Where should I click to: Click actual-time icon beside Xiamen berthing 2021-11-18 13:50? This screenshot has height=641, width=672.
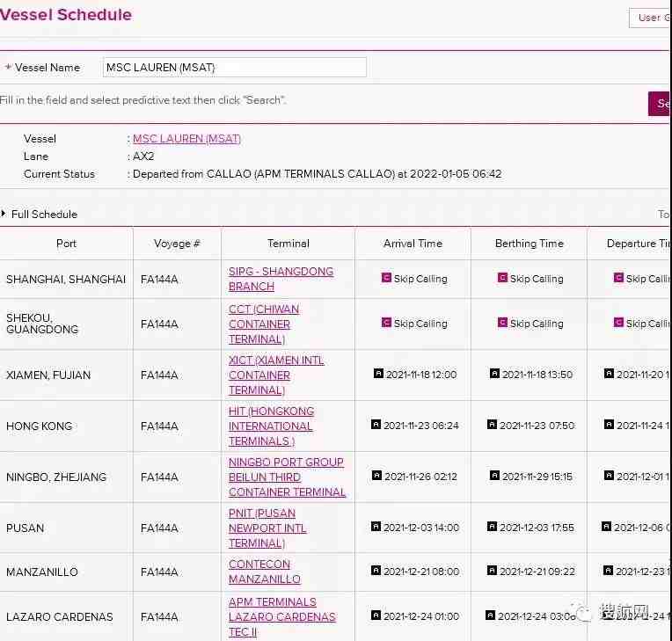click(x=494, y=373)
